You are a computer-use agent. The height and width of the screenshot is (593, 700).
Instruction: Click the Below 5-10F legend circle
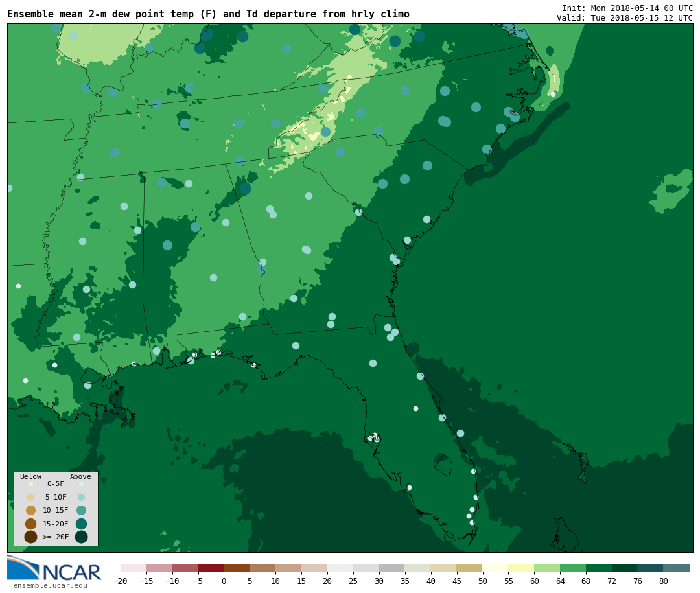[x=31, y=498]
